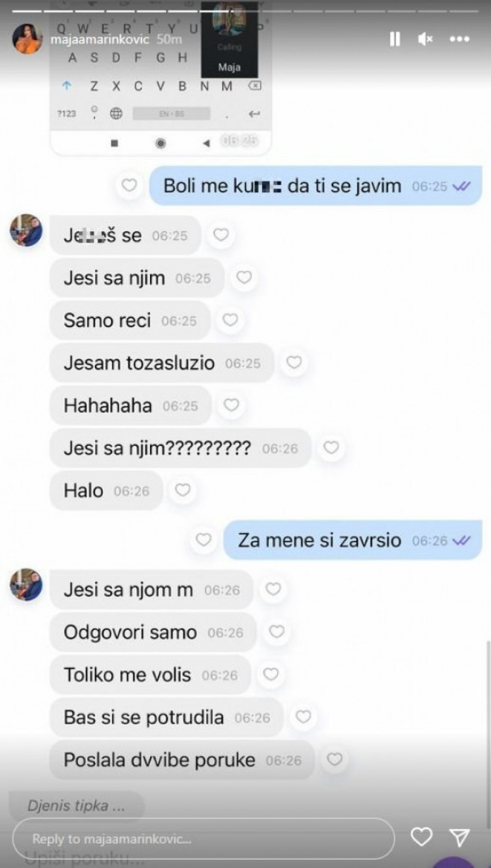
Task: Click the Reply to majaamarinkovic field
Action: pos(203,839)
